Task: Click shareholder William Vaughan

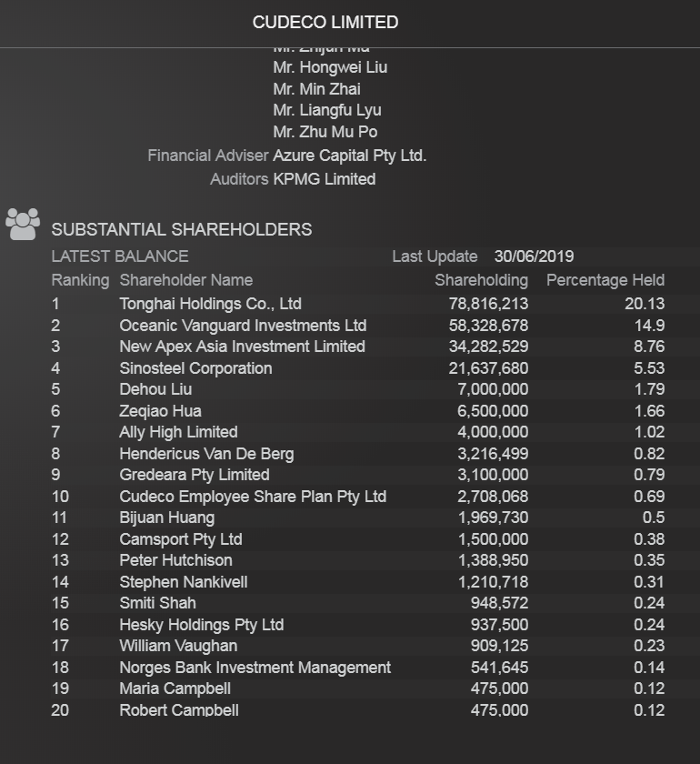Action: coord(178,646)
